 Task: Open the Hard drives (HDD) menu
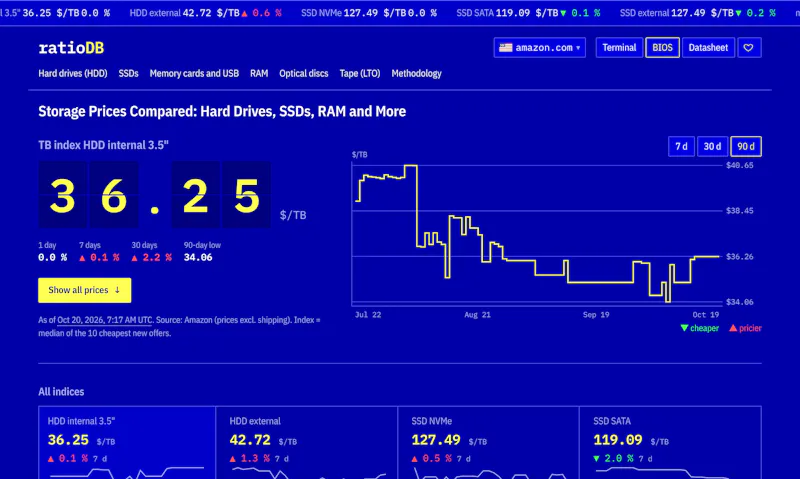point(72,73)
